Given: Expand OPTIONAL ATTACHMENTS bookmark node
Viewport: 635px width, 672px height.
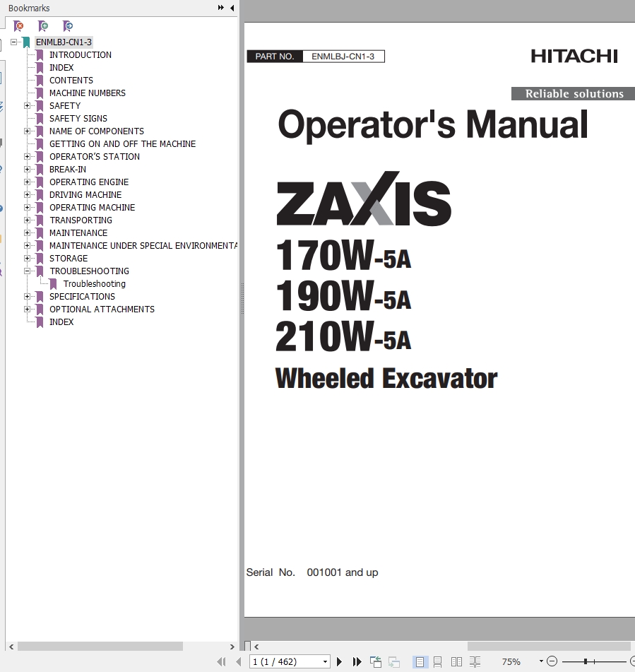Looking at the screenshot, I should click(27, 309).
